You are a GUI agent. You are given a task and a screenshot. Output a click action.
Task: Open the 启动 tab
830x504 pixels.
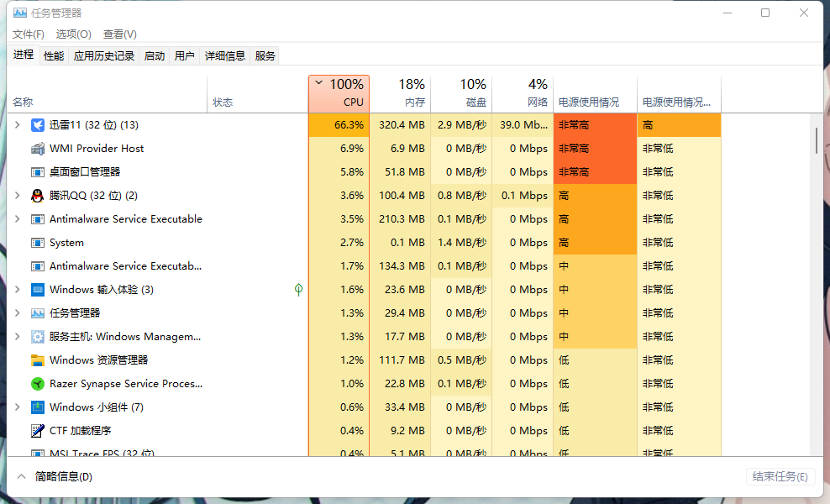(155, 55)
